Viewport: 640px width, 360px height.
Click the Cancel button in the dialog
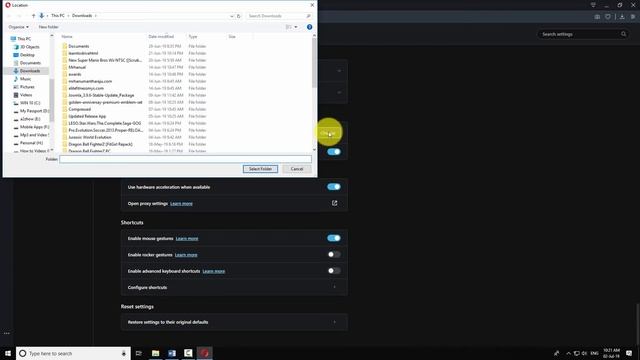click(x=297, y=169)
